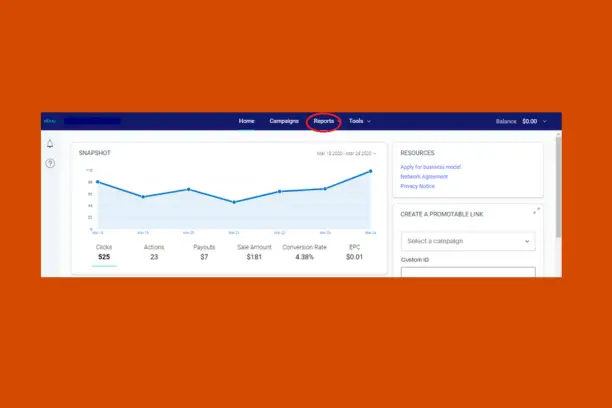Viewport: 612px width, 408px height.
Task: Click the notification bell icon
Action: tap(50, 144)
